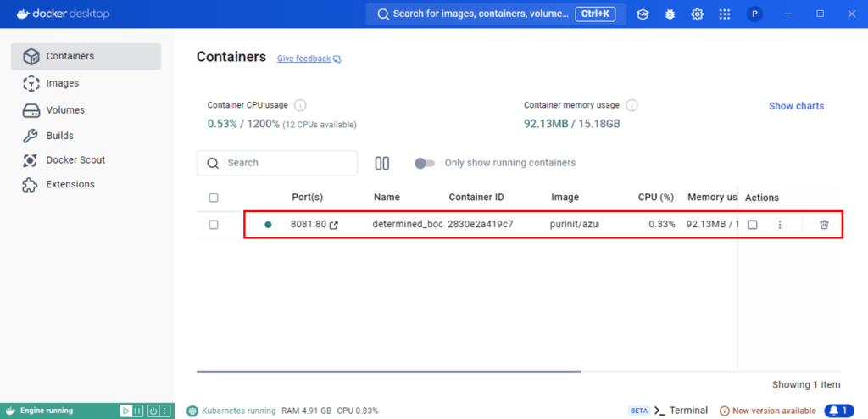Open notifications bell in the bottom corner
The width and height of the screenshot is (868, 419).
pos(838,411)
